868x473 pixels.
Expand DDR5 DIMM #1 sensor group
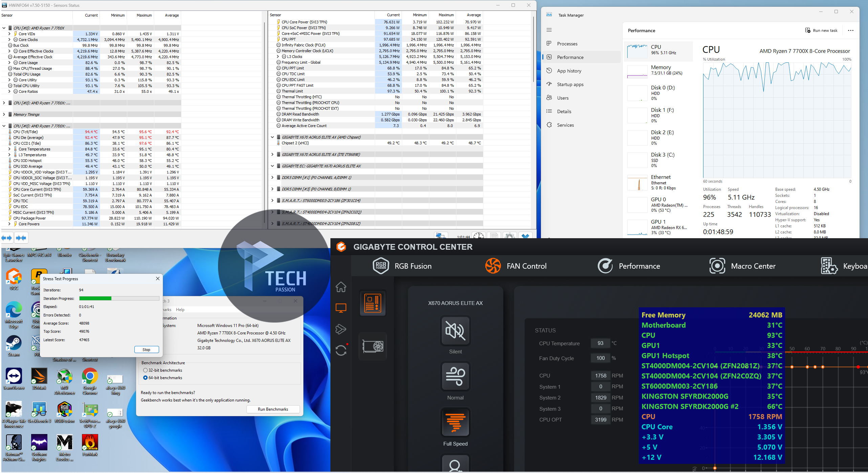(x=272, y=178)
